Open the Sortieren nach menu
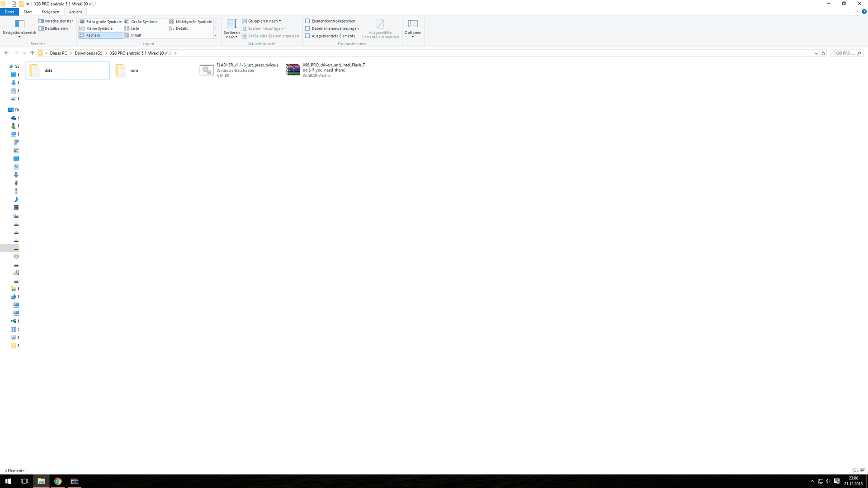The width and height of the screenshot is (868, 488). 231,28
